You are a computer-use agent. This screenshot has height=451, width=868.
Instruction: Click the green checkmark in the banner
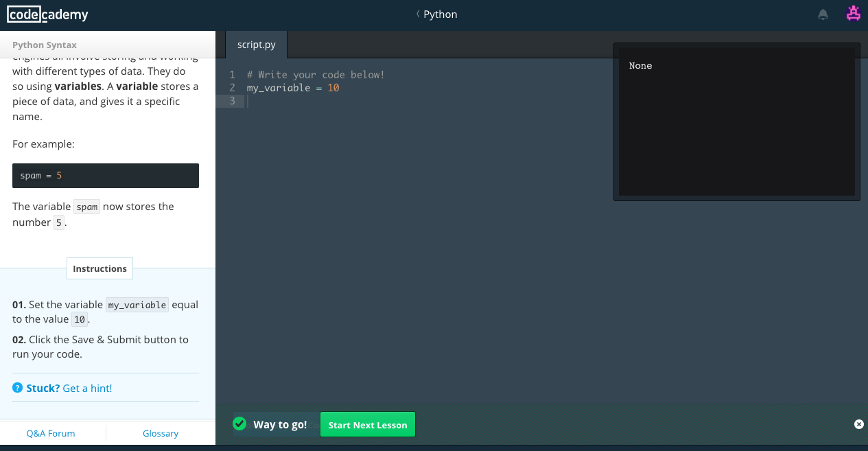click(239, 424)
